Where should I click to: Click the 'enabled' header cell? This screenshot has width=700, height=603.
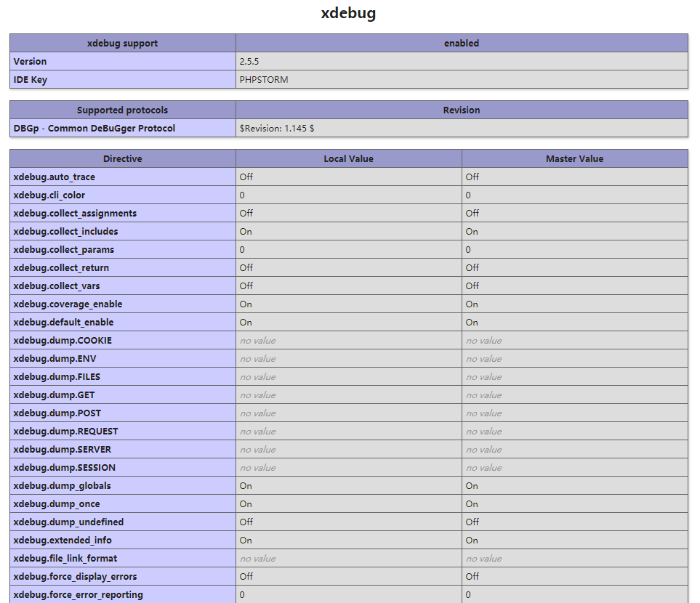[x=462, y=44]
